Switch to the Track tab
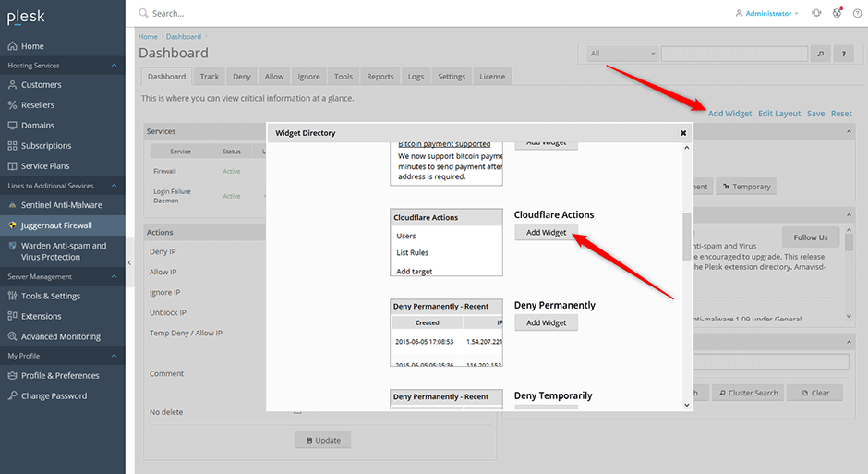Image resolution: width=868 pixels, height=474 pixels. click(210, 77)
